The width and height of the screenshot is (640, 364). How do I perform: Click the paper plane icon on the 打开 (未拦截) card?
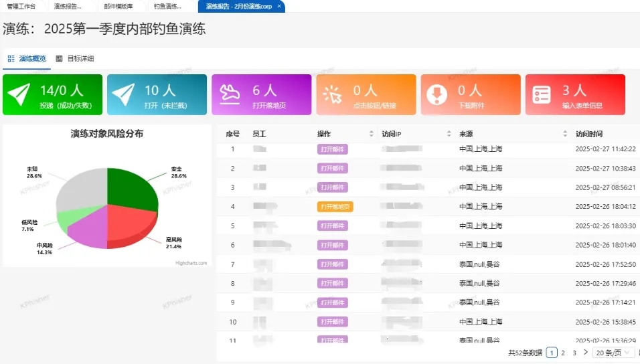point(125,94)
